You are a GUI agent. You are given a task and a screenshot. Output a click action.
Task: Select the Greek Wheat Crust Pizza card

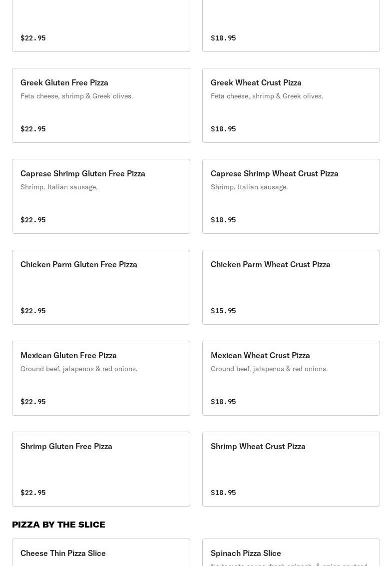coord(291,105)
